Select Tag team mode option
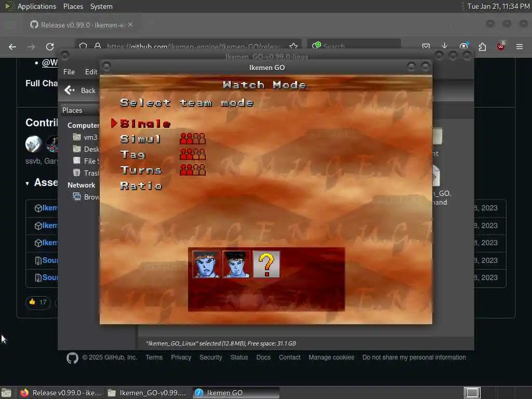532x399 pixels. (132, 155)
